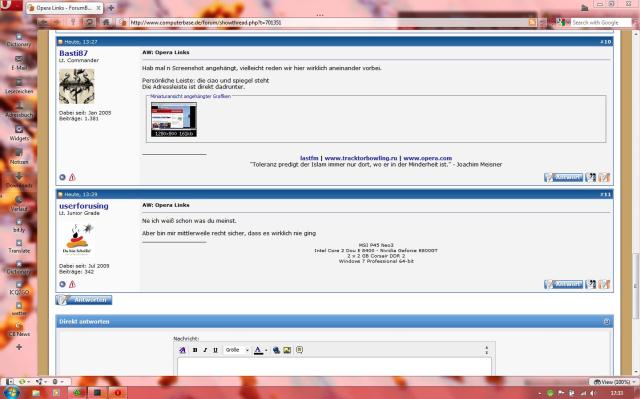
Task: Follow the www.opera.com signature link
Action: (x=427, y=158)
